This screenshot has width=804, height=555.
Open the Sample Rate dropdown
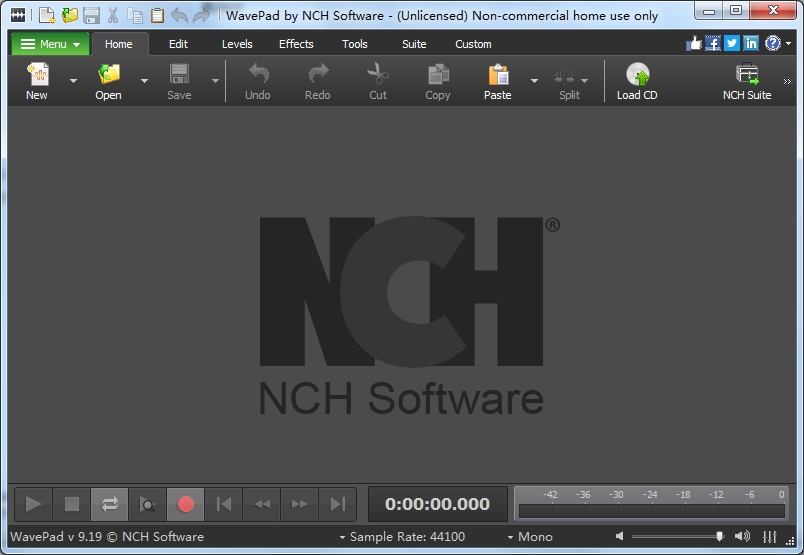pyautogui.click(x=403, y=537)
